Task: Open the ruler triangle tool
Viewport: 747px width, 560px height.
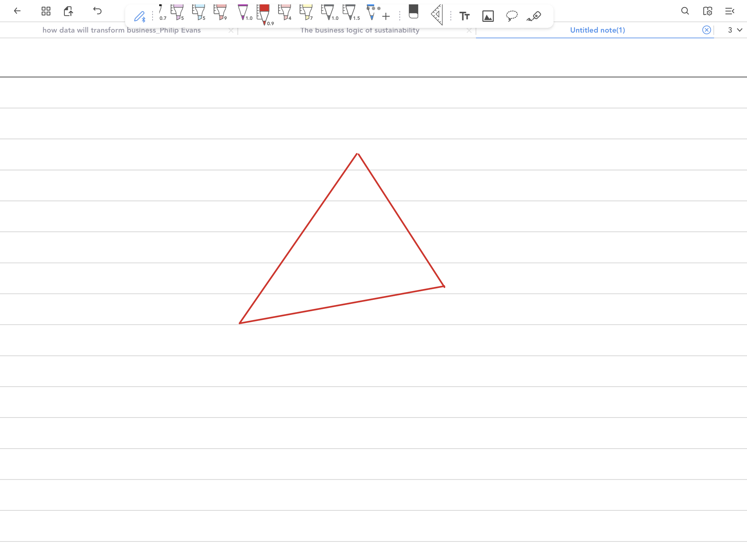Action: [x=437, y=15]
